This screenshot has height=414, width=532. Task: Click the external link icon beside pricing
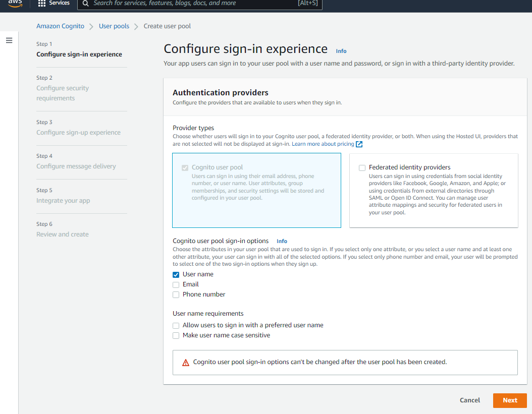[x=359, y=144]
